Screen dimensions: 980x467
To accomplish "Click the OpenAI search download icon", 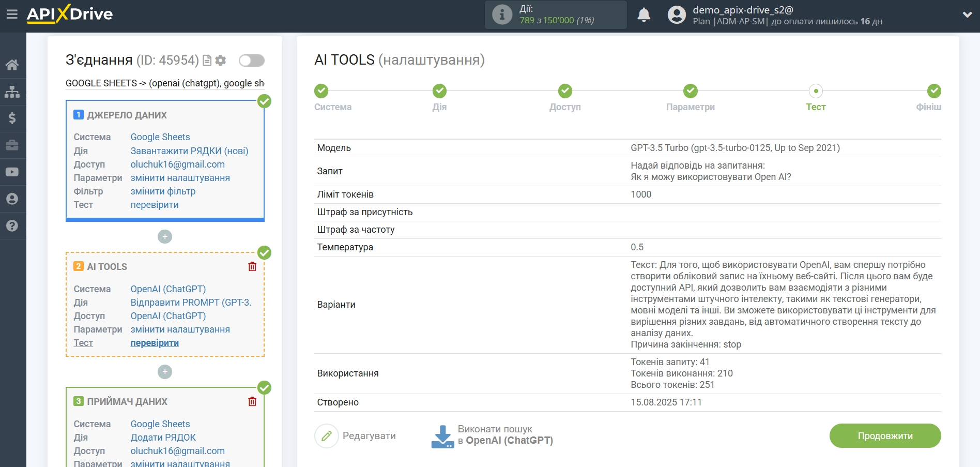I will tap(442, 436).
